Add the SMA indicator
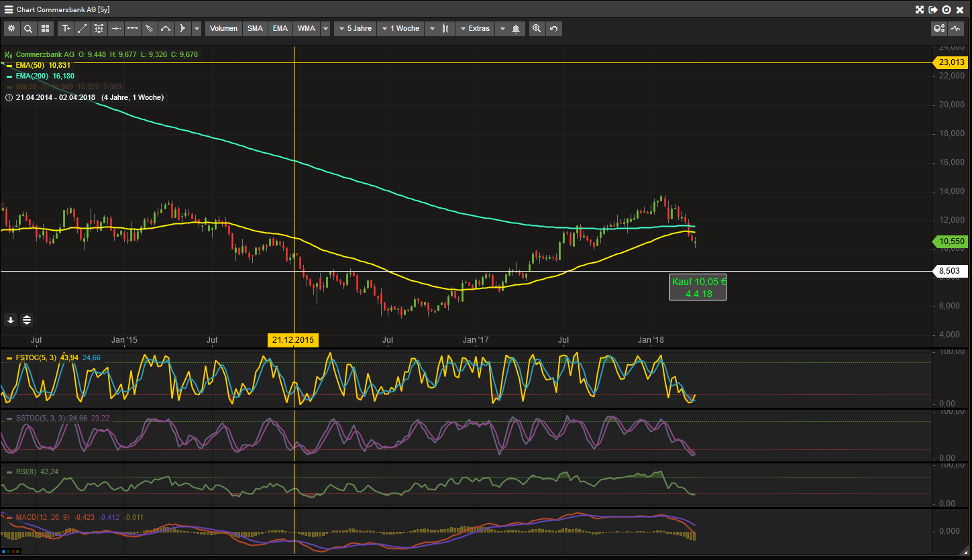 255,29
